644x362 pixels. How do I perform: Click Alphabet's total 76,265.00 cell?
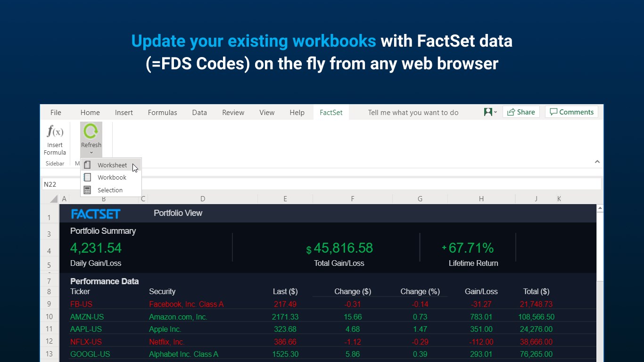coord(536,354)
